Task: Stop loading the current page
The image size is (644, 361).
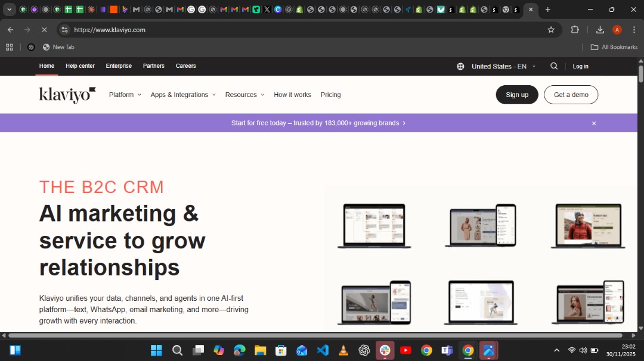Action: click(x=44, y=30)
